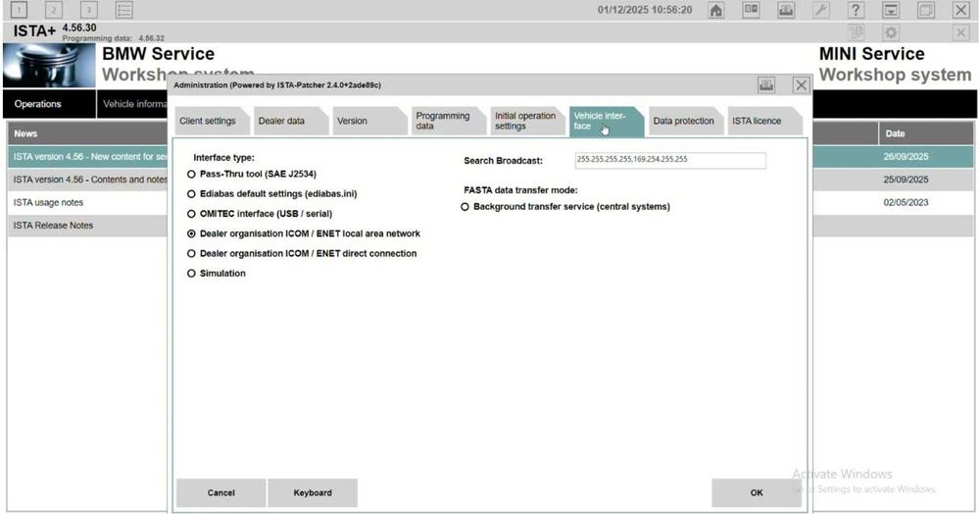This screenshot has height=514, width=980.
Task: Select Ediabas default settings (ediabas.ini)
Action: 272,194
